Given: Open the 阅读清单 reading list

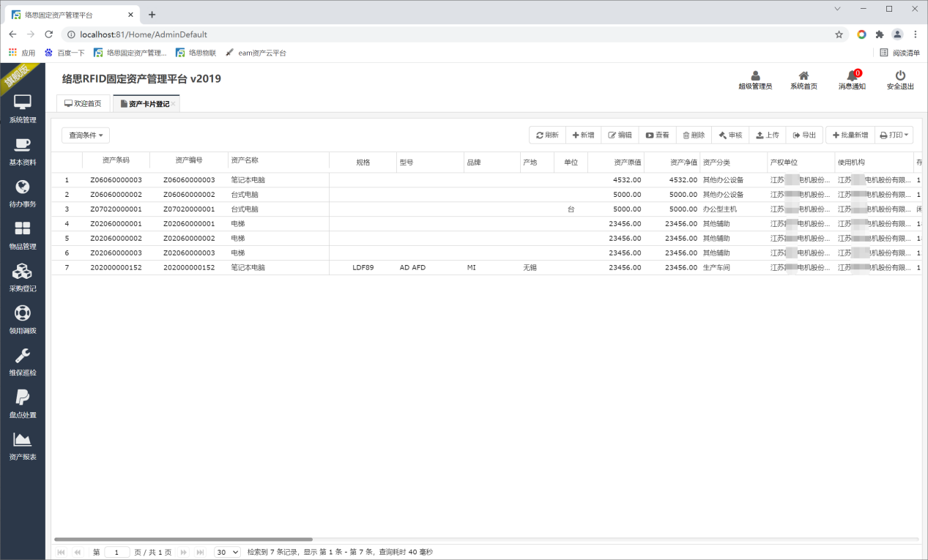Looking at the screenshot, I should pos(899,53).
